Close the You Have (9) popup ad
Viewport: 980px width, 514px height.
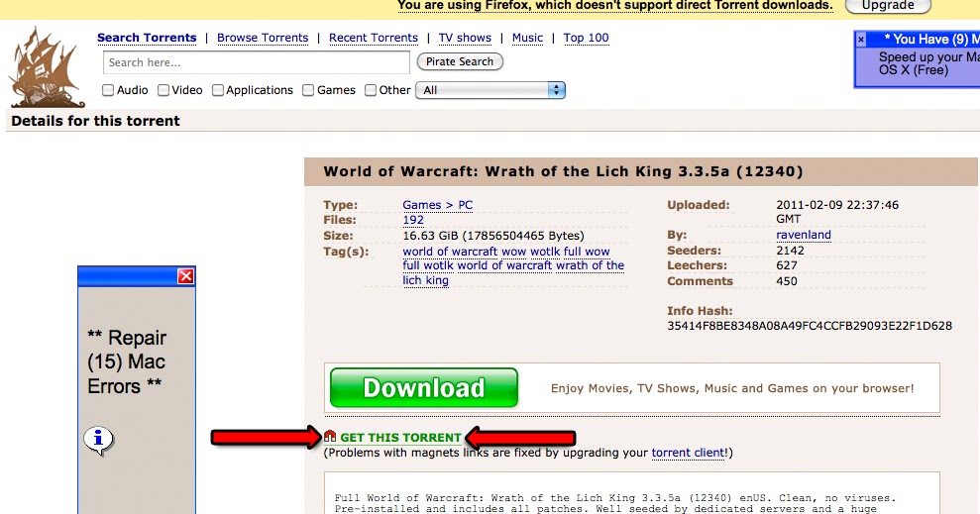coord(861,40)
